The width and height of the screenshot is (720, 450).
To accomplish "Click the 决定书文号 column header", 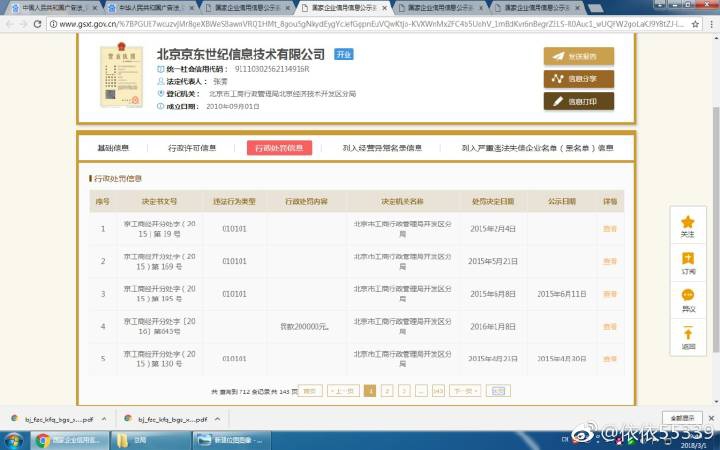I will tap(160, 201).
